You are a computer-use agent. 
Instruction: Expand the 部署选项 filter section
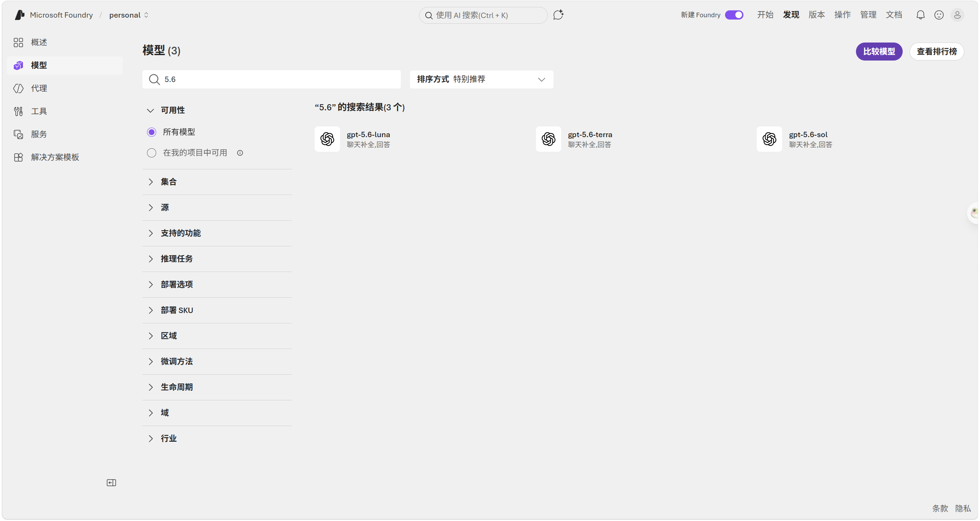(x=217, y=285)
